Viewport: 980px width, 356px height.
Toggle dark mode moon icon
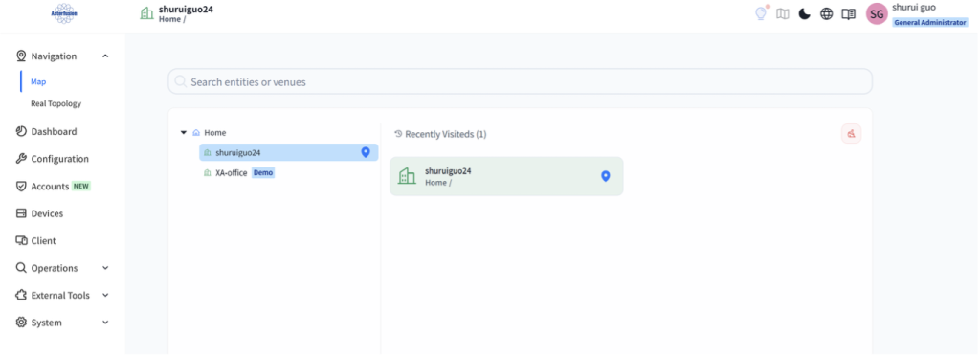pos(804,13)
